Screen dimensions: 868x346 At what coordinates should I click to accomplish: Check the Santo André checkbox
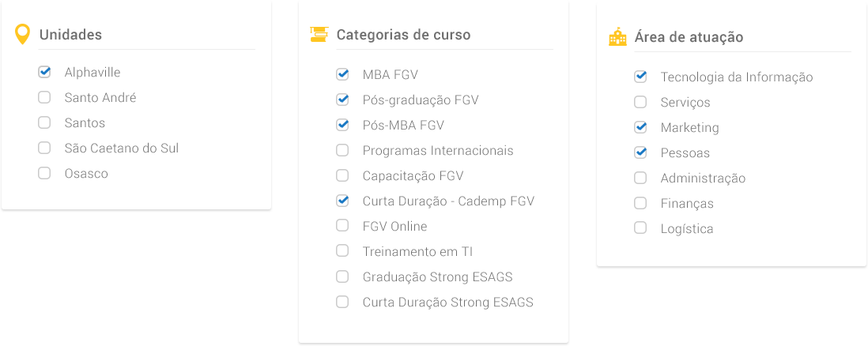click(x=44, y=97)
